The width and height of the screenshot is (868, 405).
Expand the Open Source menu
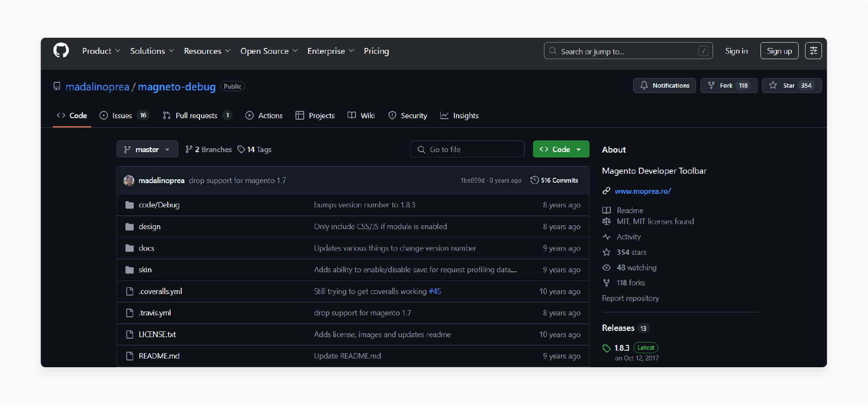269,51
